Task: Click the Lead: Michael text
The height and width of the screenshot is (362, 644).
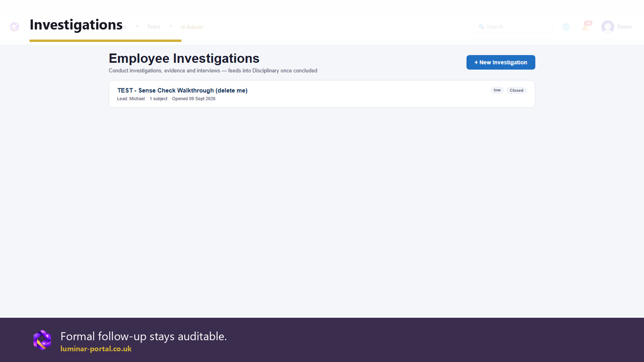Action: tap(131, 99)
